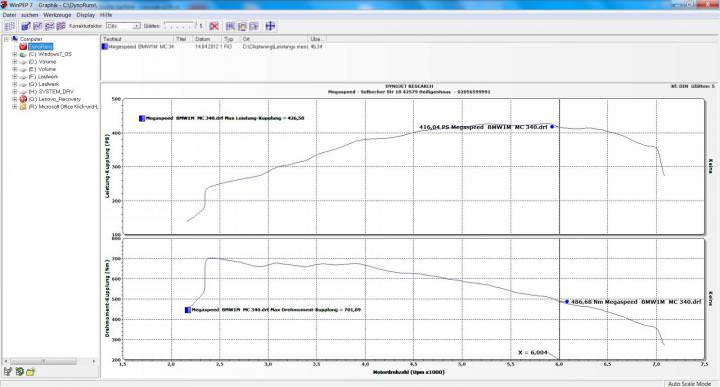720x387 pixels.
Task: Click the red X delete toolbar icon
Action: click(214, 26)
